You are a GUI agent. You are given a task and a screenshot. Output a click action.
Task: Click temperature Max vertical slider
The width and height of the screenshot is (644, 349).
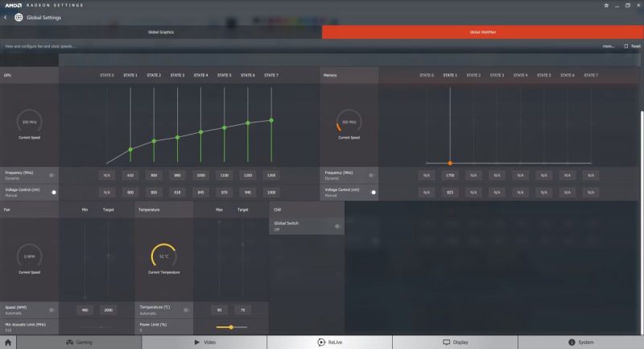(x=219, y=260)
